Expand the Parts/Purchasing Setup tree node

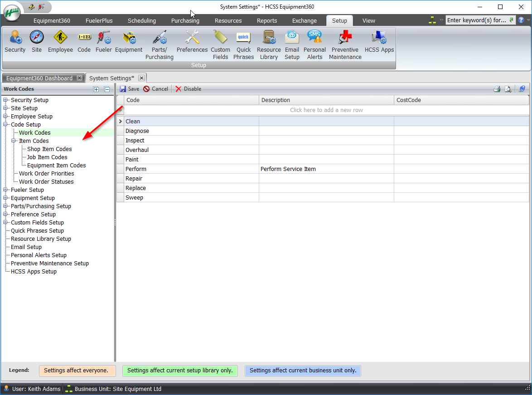tap(5, 206)
